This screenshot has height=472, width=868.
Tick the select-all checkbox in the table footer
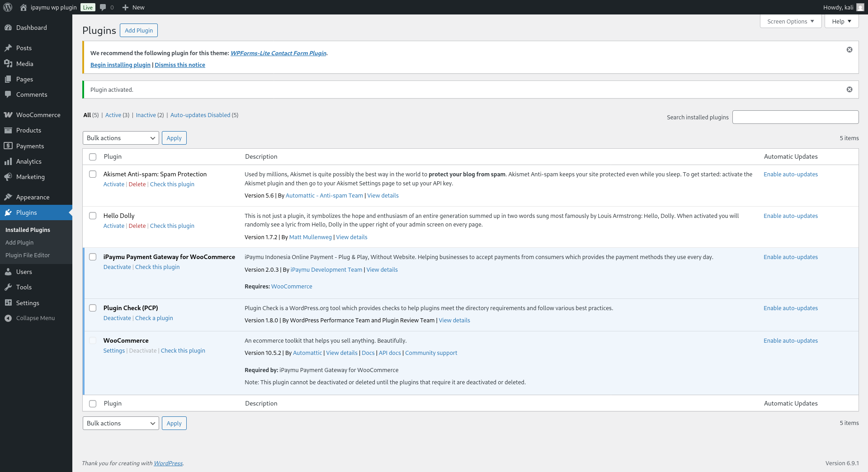click(x=93, y=404)
